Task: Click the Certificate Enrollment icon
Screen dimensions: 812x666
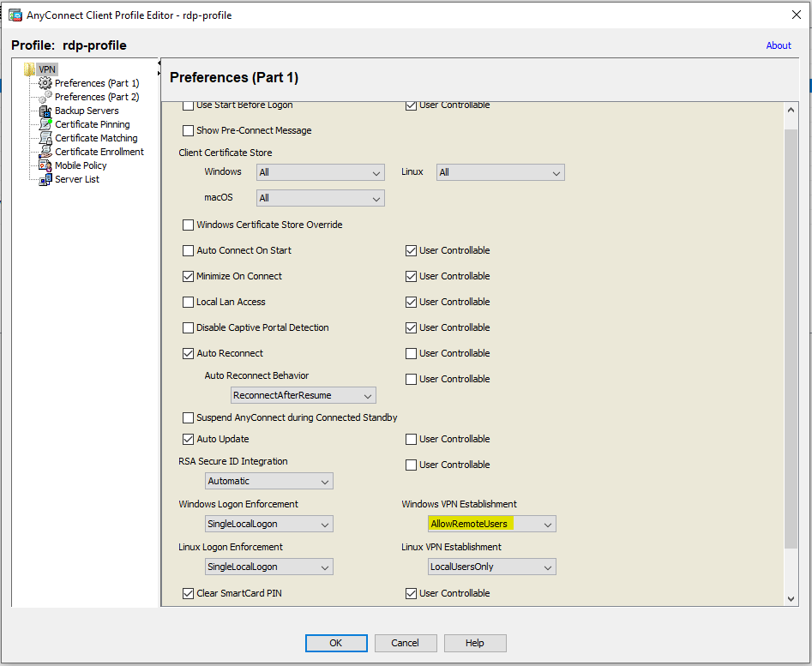Action: pos(45,152)
